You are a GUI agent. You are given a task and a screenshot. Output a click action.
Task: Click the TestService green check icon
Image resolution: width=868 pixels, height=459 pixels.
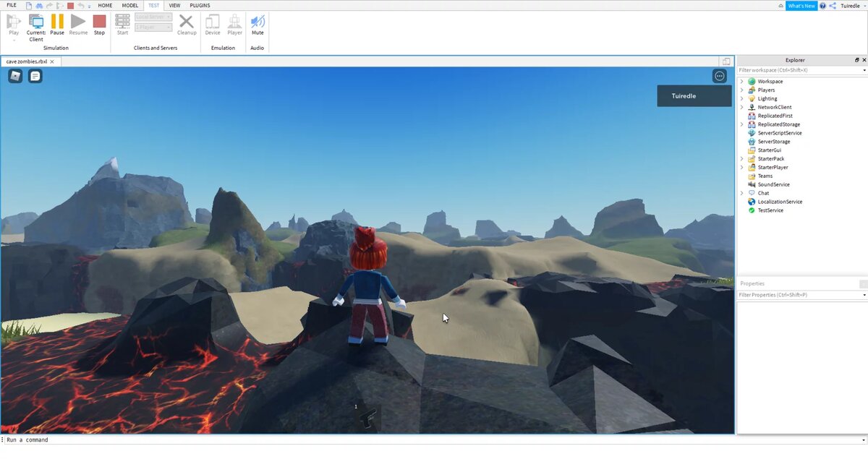click(752, 210)
